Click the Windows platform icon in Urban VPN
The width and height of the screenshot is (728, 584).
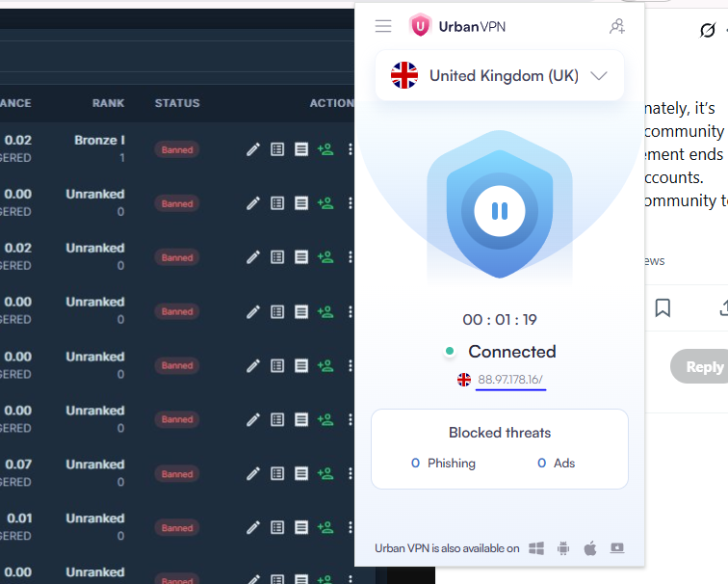coord(536,548)
